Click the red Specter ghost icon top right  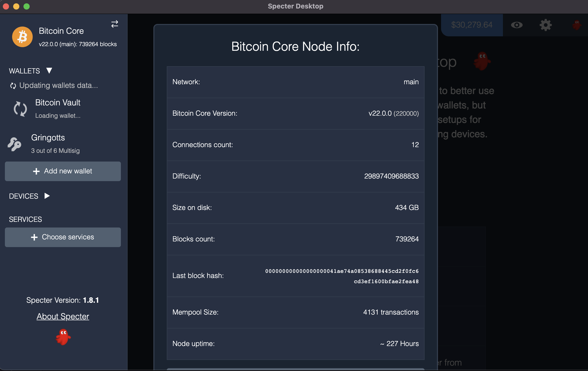[x=577, y=25]
